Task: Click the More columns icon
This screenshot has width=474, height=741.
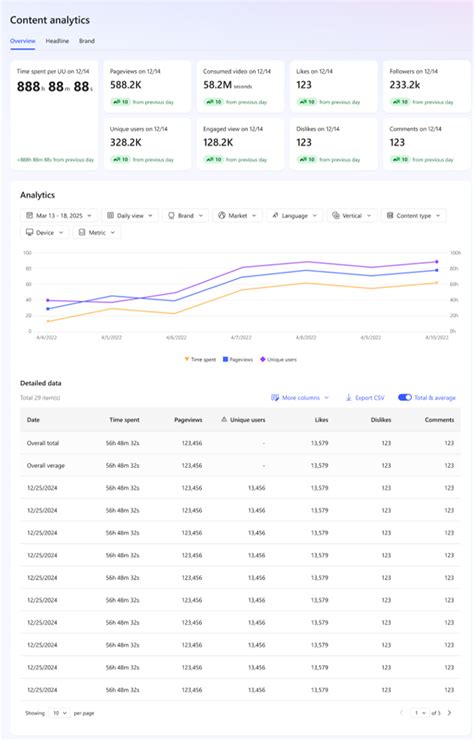Action: click(275, 398)
